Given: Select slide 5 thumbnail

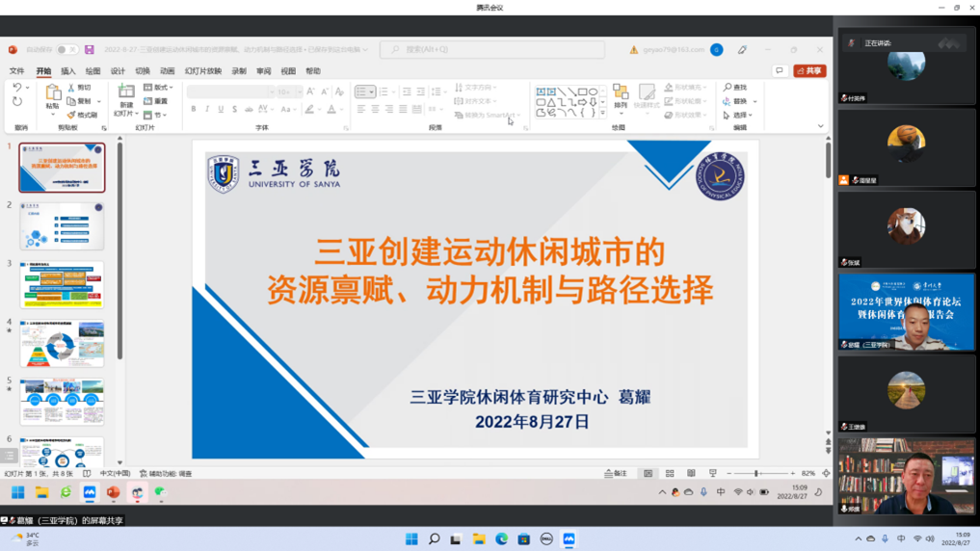Looking at the screenshot, I should pos(62,402).
